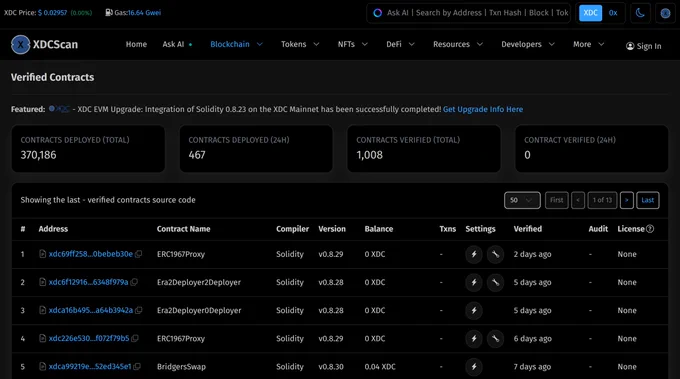
Task: Click the BridgersSwap contract name
Action: (x=181, y=367)
